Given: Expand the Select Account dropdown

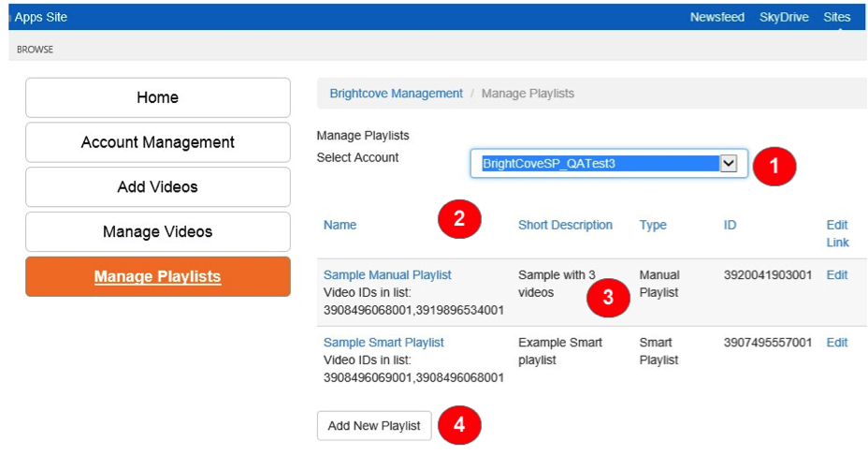Looking at the screenshot, I should pos(729,164).
